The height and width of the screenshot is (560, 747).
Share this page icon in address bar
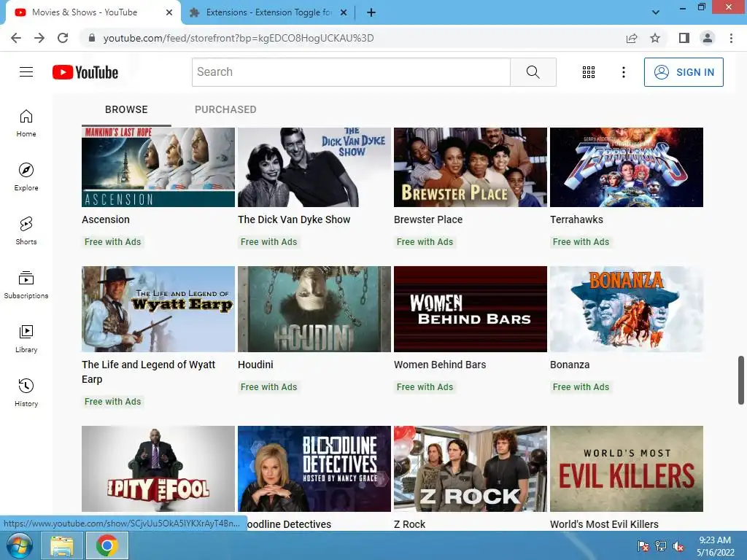click(x=632, y=38)
